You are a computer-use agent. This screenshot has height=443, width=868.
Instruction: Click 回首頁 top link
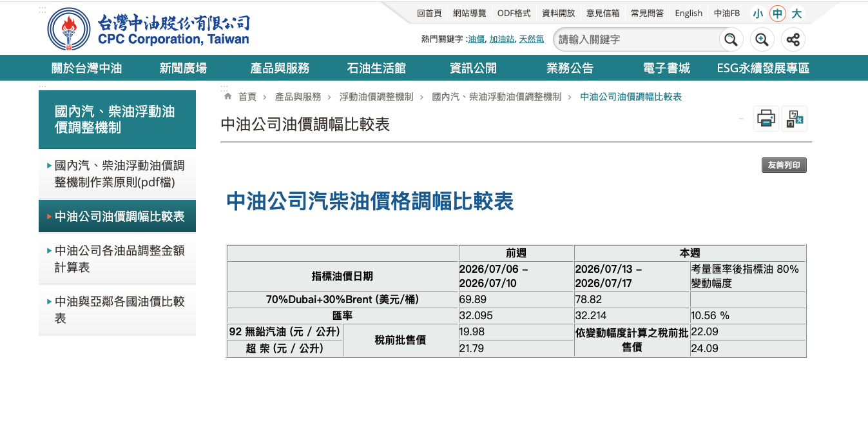[429, 14]
